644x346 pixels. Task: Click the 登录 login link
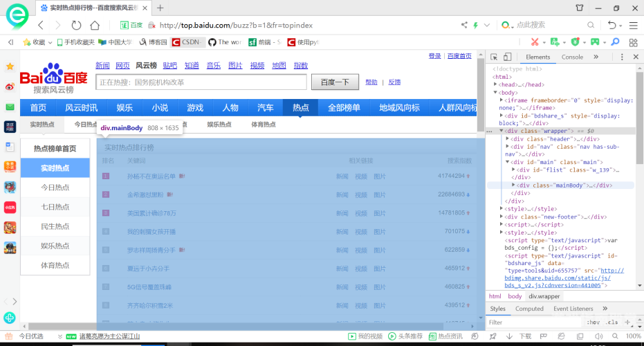434,56
